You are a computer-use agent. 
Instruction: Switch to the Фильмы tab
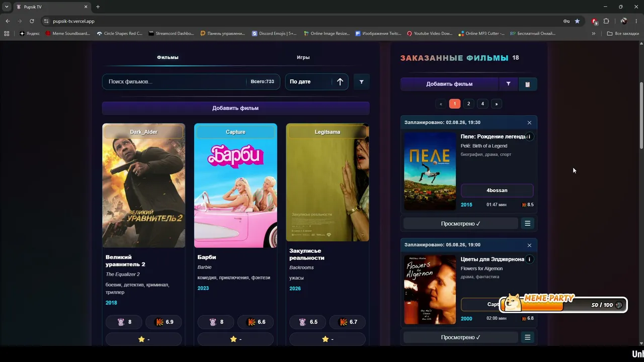(168, 57)
